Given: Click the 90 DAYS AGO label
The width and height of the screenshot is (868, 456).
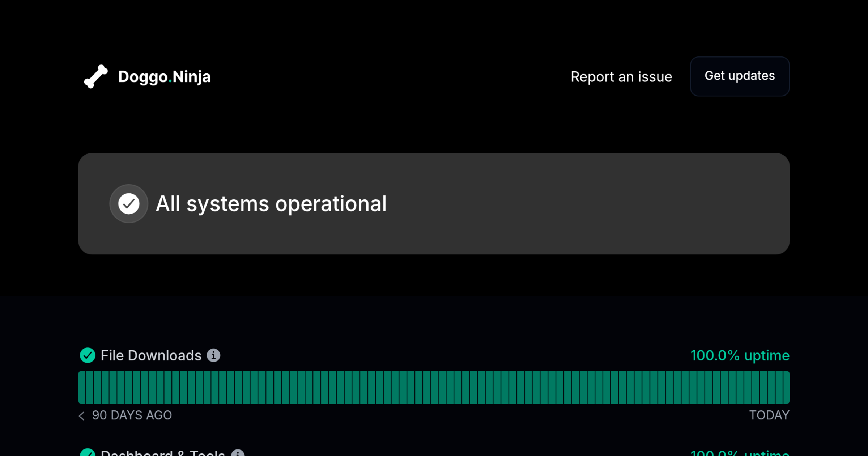Looking at the screenshot, I should coord(132,415).
